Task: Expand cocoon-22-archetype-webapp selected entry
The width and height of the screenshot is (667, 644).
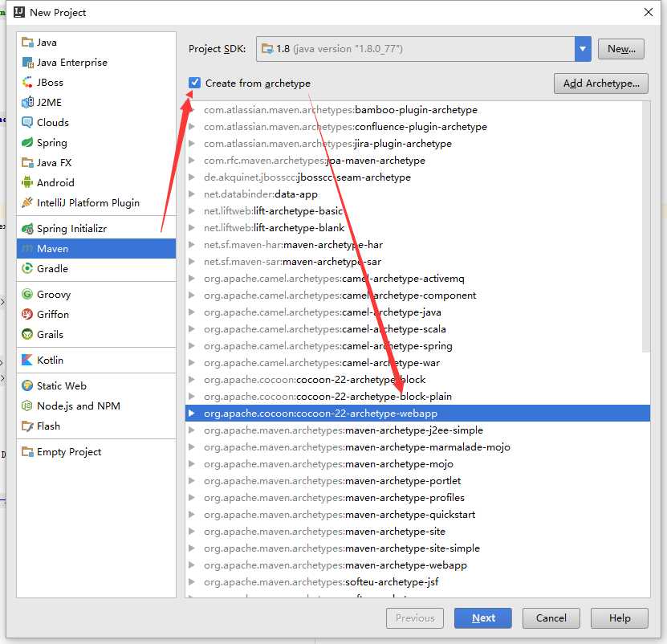Action: 192,414
